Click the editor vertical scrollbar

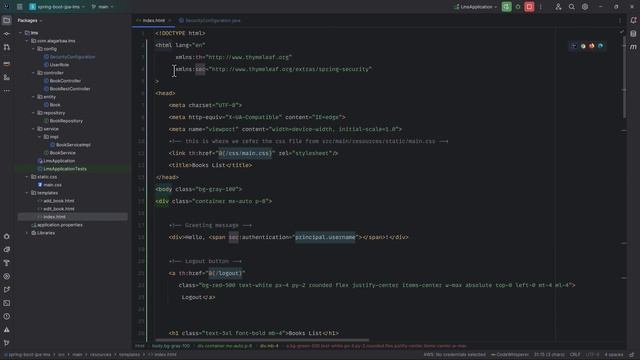pos(624,78)
